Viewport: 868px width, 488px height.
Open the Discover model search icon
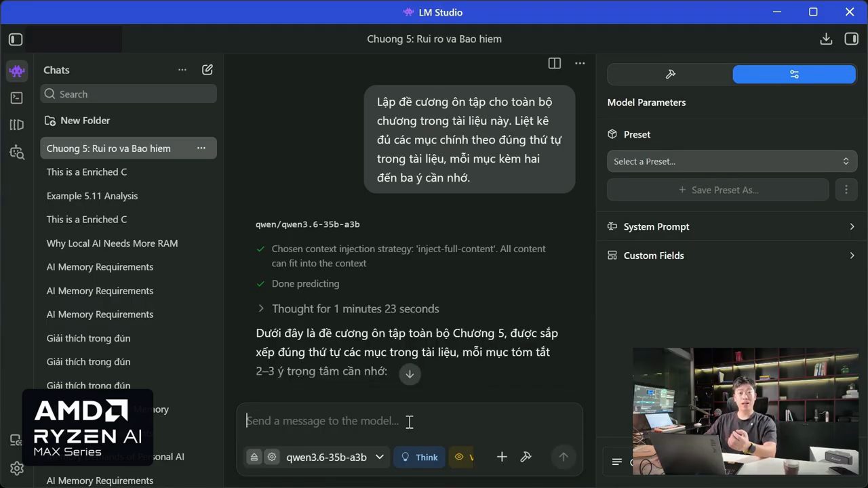click(17, 152)
